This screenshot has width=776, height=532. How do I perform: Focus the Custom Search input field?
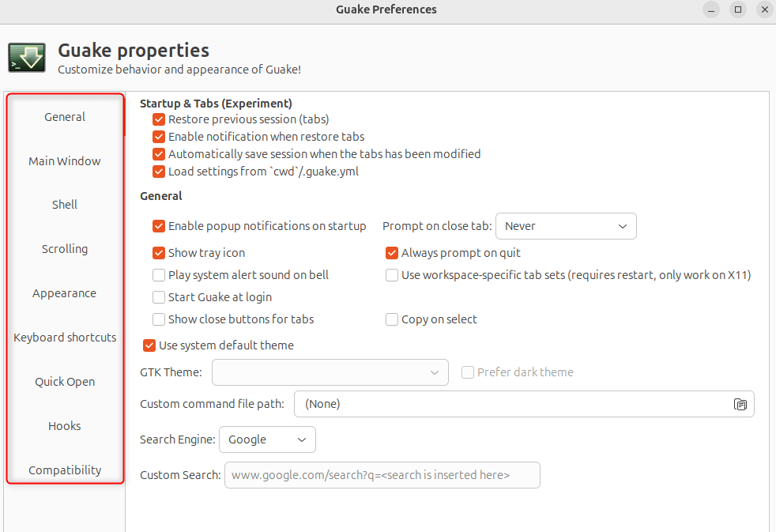(382, 475)
